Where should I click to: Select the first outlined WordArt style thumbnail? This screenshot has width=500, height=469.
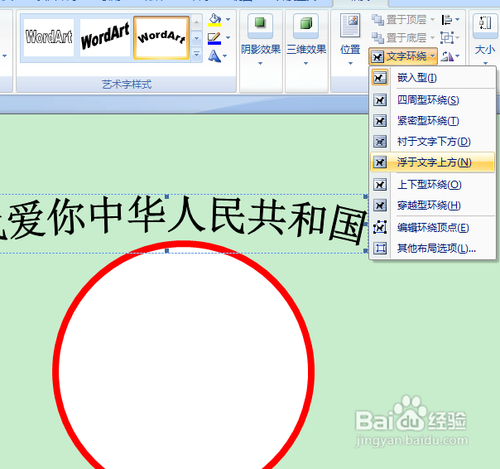click(x=49, y=37)
